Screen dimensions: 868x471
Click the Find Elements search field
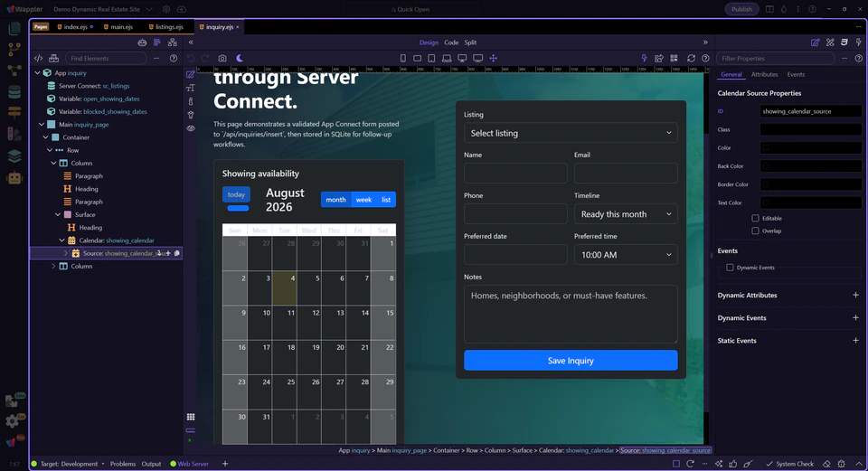pos(105,58)
